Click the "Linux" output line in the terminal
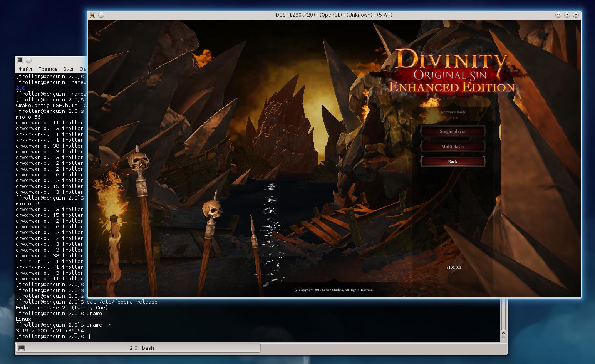Image resolution: width=595 pixels, height=364 pixels. click(23, 319)
